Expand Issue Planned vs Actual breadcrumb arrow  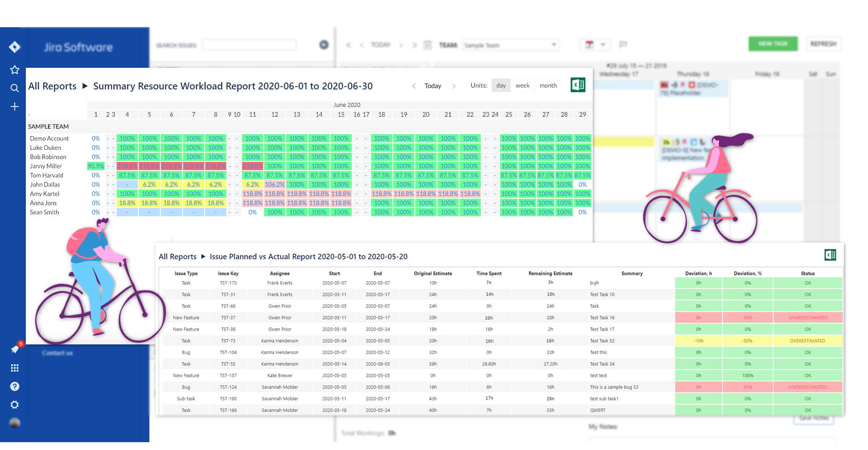(x=203, y=256)
